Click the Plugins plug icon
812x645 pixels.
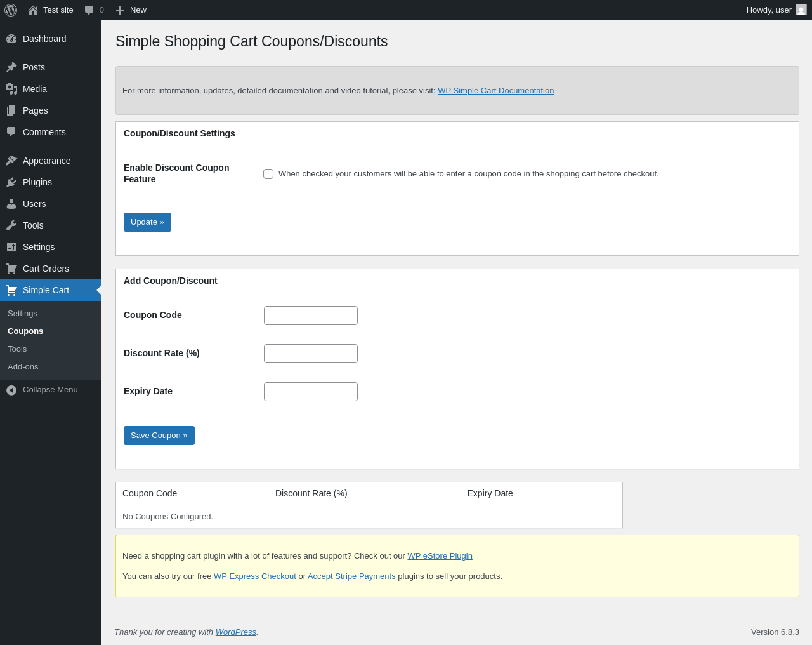11,182
